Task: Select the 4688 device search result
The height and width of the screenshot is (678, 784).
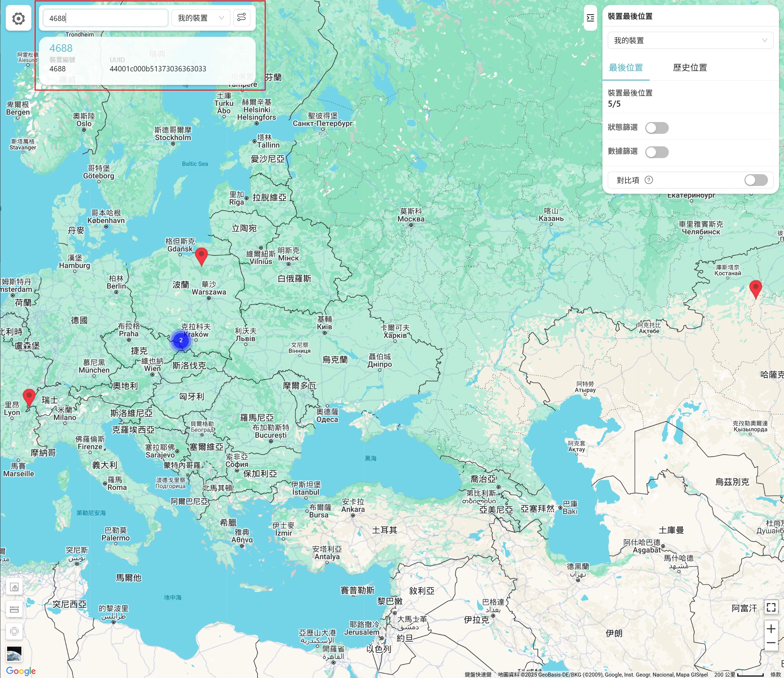Action: pos(147,61)
